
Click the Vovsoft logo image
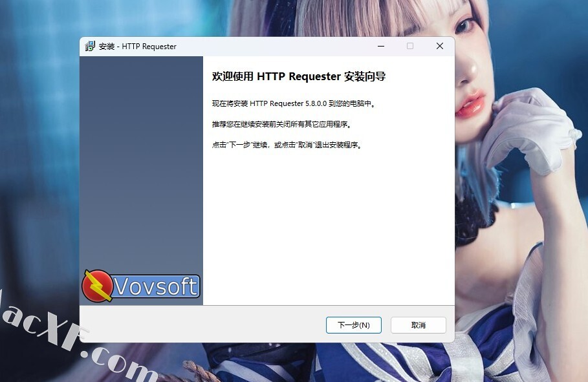coord(140,286)
